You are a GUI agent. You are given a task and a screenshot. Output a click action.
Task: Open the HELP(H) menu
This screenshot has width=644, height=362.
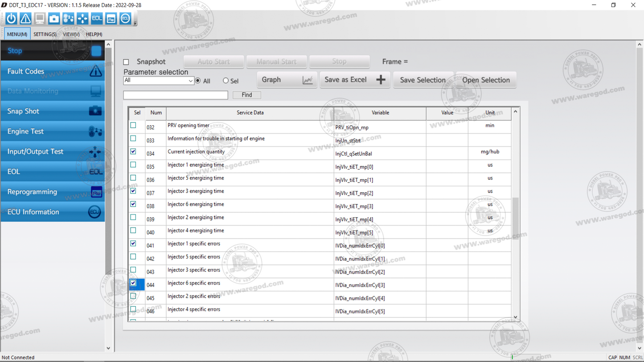[94, 34]
